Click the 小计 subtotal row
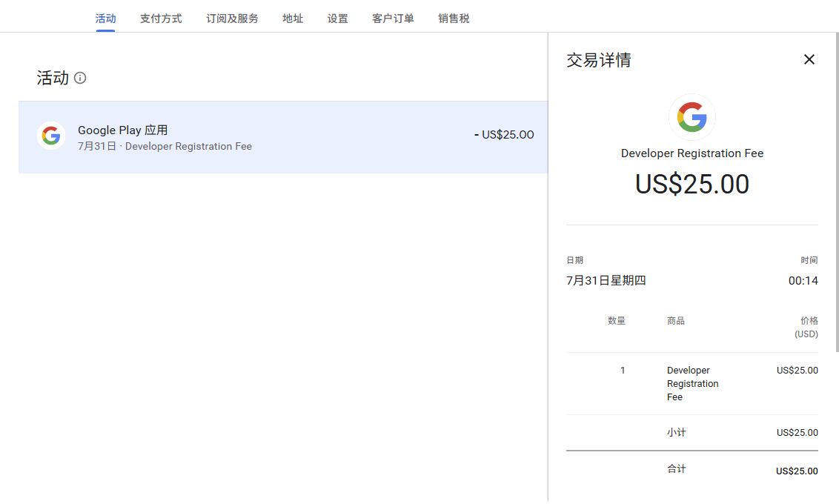This screenshot has height=504, width=839. pyautogui.click(x=677, y=432)
